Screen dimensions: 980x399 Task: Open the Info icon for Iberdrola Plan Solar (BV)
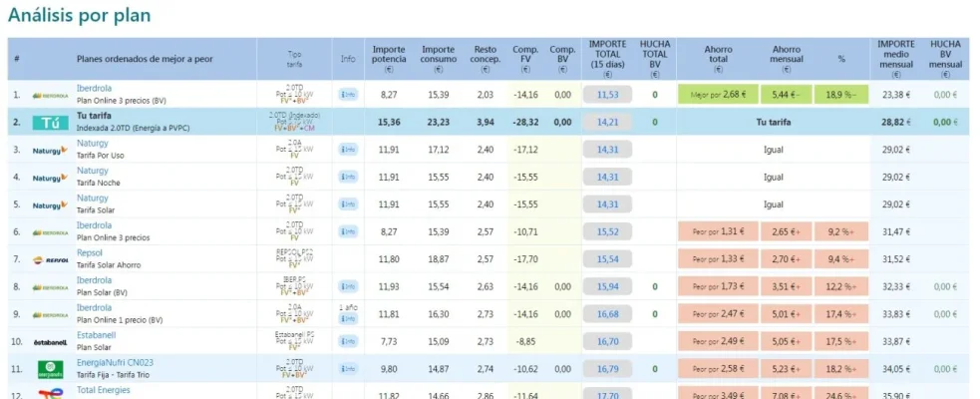tap(348, 287)
